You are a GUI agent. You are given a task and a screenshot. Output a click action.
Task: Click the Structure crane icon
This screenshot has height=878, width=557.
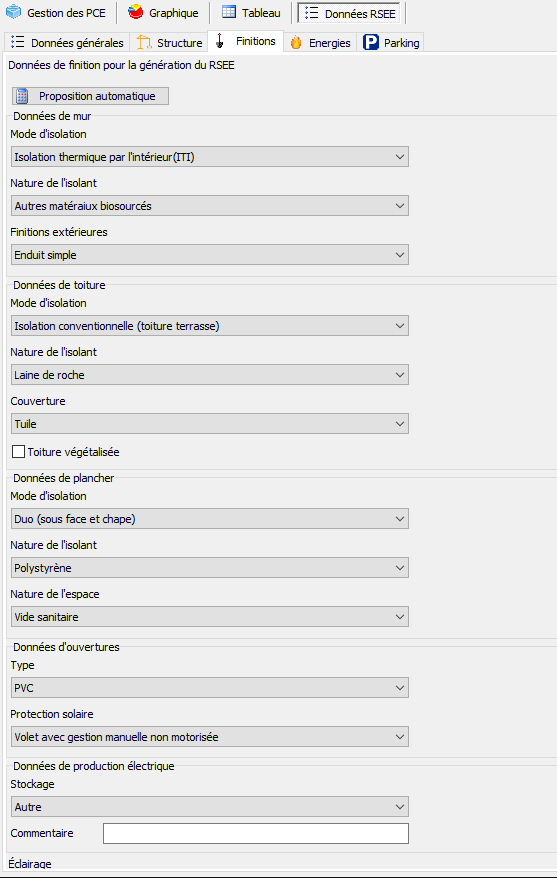click(x=144, y=43)
